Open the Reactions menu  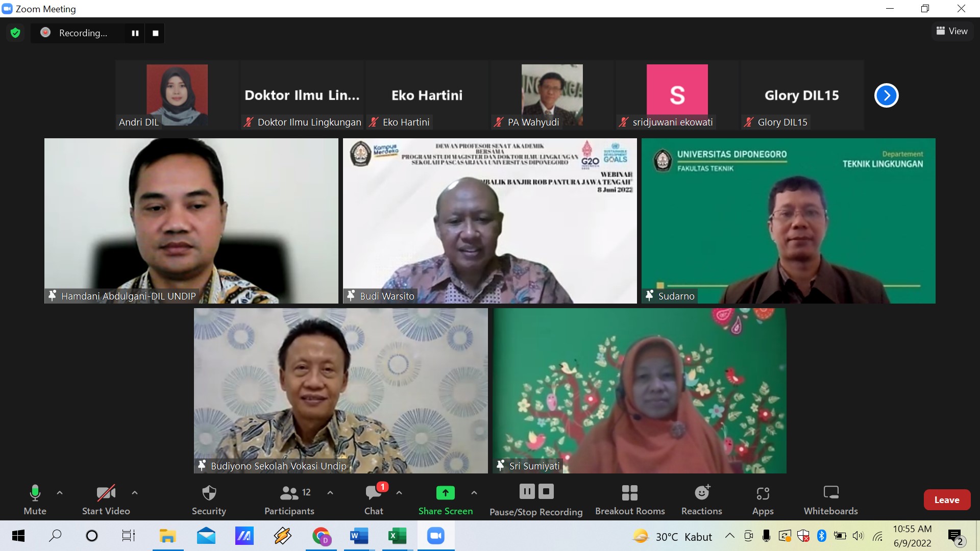click(x=702, y=500)
